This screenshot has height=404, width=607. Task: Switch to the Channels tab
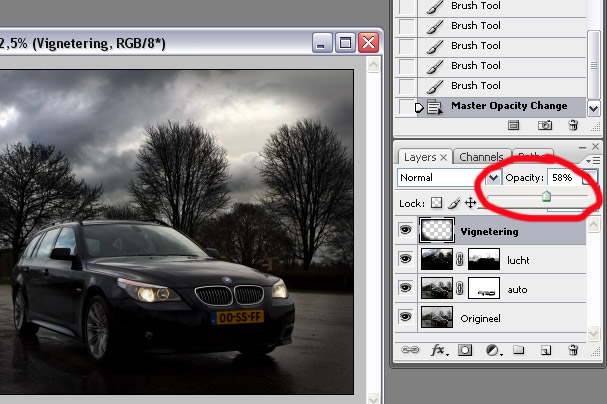pyautogui.click(x=481, y=157)
